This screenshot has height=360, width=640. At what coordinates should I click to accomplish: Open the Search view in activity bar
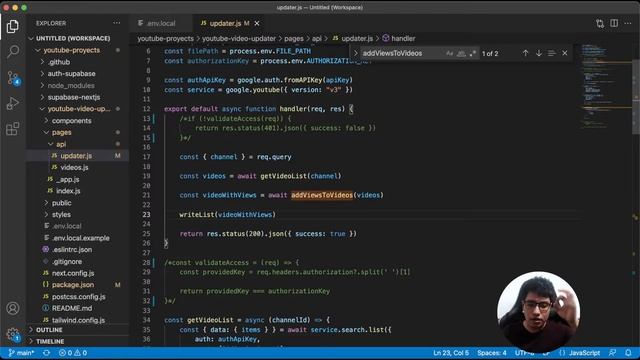coord(13,51)
